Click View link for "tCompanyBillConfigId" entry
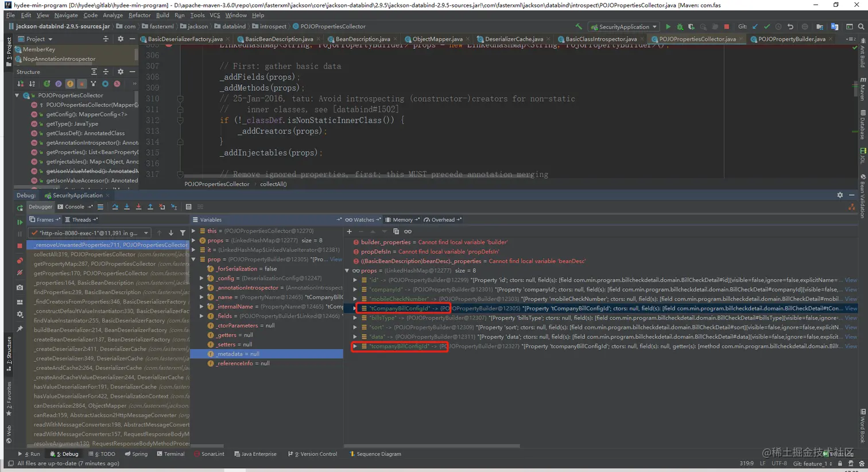This screenshot has height=472, width=868. 851,308
